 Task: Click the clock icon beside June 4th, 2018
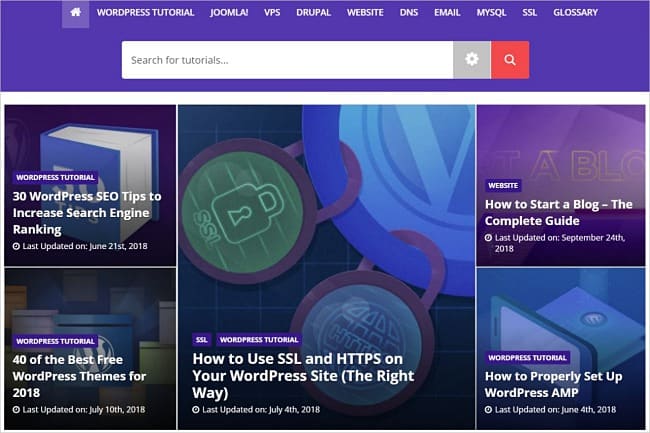[x=488, y=410]
